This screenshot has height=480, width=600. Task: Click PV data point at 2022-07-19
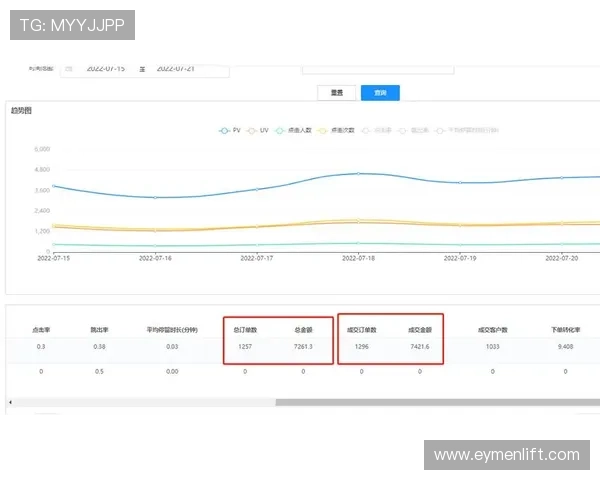coord(460,183)
